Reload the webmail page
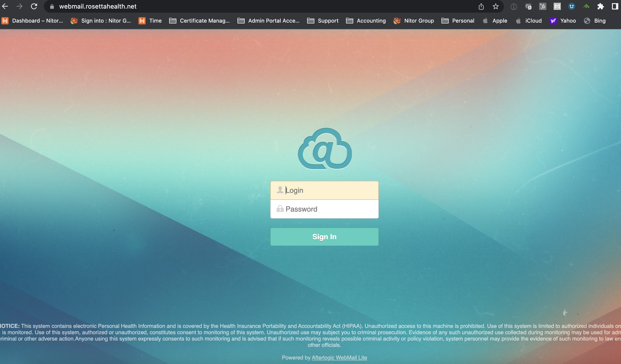The height and width of the screenshot is (364, 621). [x=34, y=6]
